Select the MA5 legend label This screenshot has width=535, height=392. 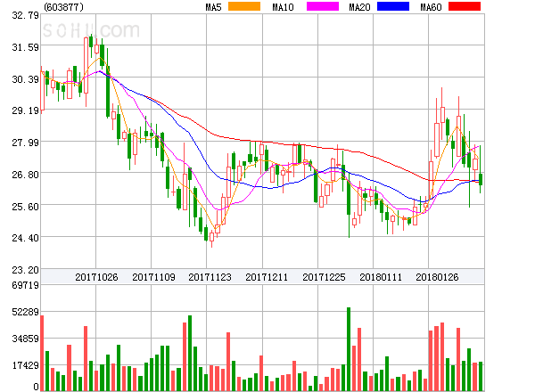213,7
